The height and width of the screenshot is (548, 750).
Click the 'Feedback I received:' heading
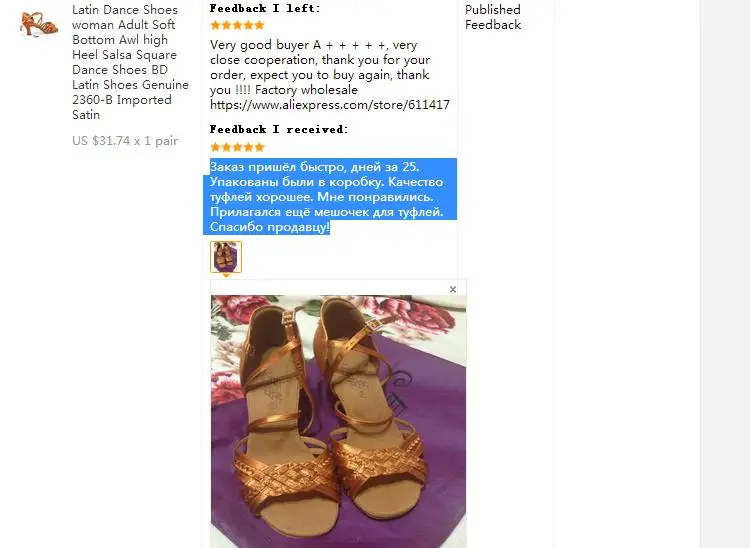click(279, 130)
